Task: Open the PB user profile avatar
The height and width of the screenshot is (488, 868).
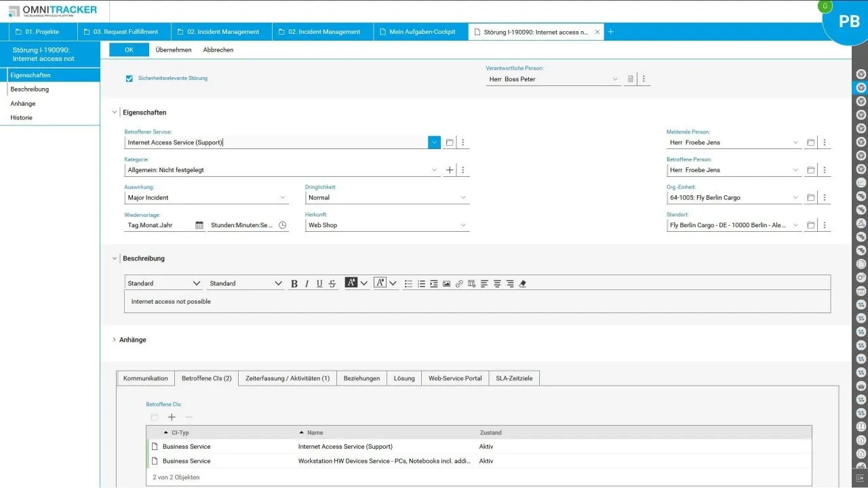Action: pos(849,20)
